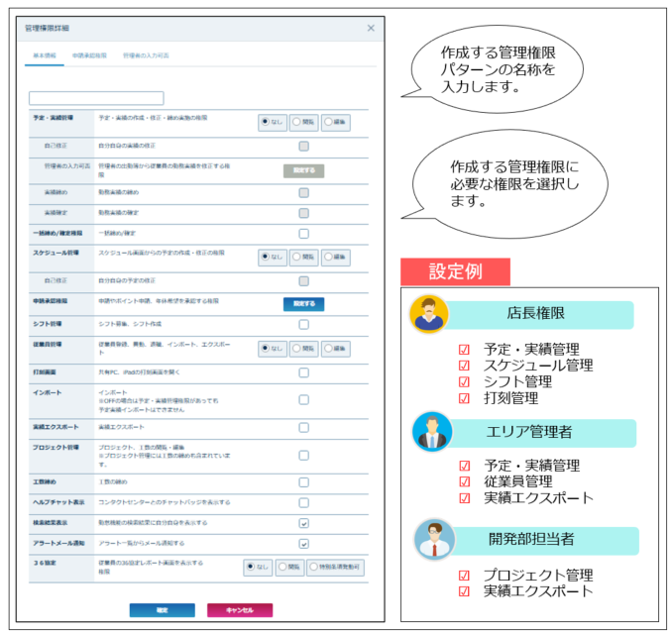Click the エリア管理者 avatar icon

[x=432, y=432]
